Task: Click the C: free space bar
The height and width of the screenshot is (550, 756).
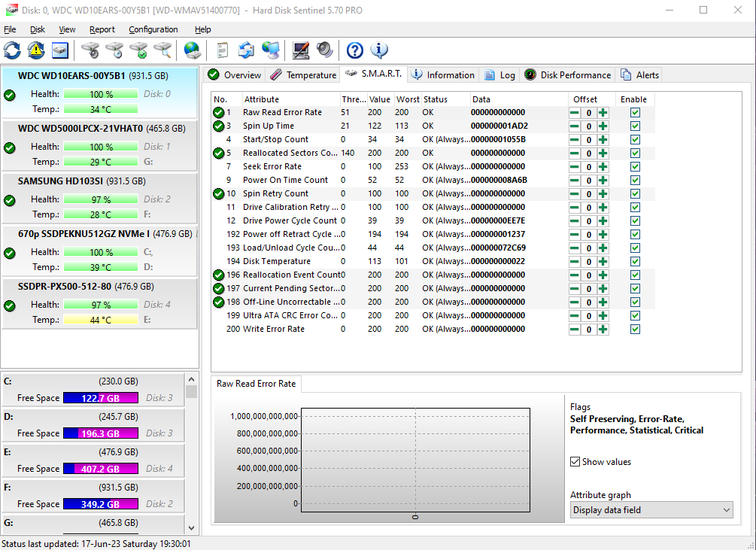Action: pyautogui.click(x=100, y=398)
